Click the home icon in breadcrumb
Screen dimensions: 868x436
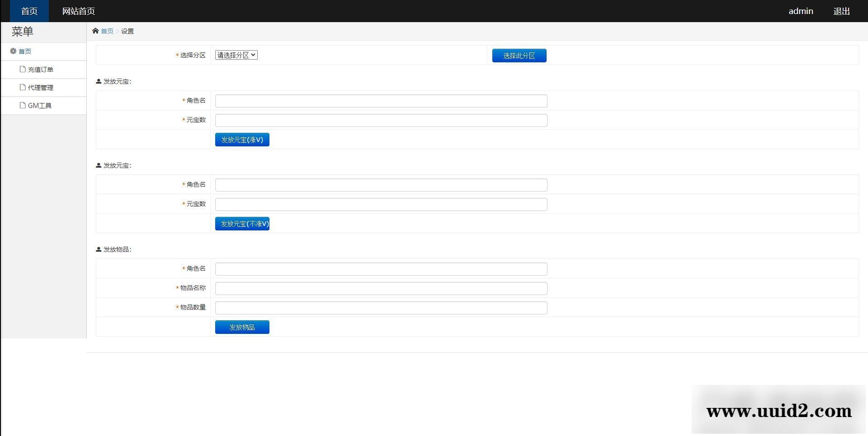coord(95,31)
